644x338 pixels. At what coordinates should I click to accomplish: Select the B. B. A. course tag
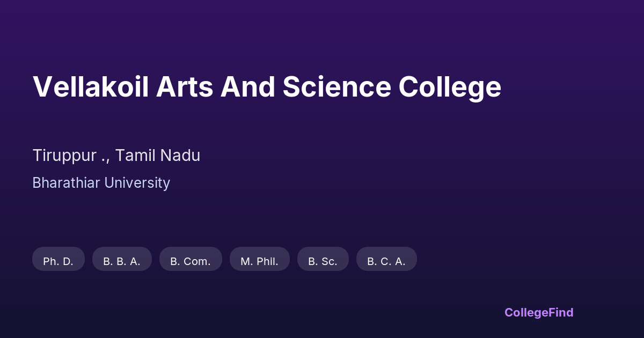(x=122, y=261)
